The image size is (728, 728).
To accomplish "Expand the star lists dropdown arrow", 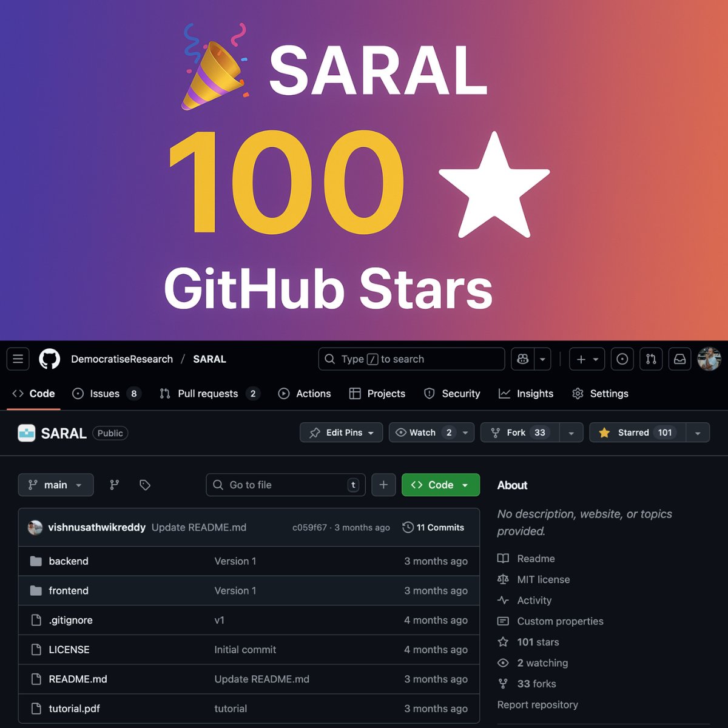I will (x=698, y=433).
